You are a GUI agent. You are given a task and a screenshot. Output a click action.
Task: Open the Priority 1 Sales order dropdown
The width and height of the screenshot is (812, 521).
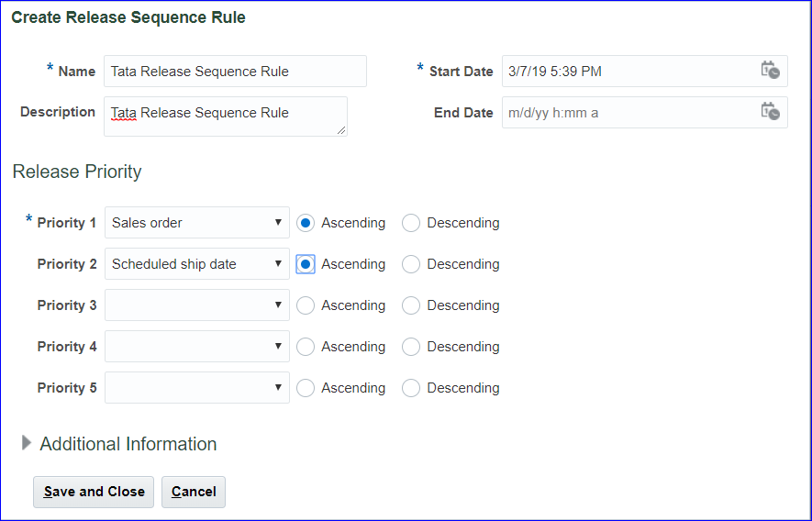click(x=197, y=223)
